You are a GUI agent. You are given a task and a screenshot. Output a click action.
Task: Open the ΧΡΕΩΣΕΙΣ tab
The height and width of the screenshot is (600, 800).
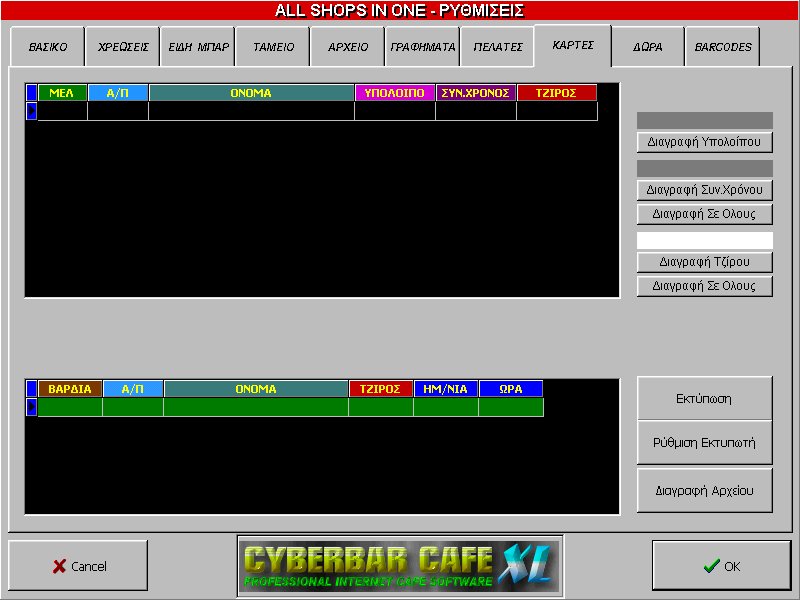pyautogui.click(x=123, y=47)
